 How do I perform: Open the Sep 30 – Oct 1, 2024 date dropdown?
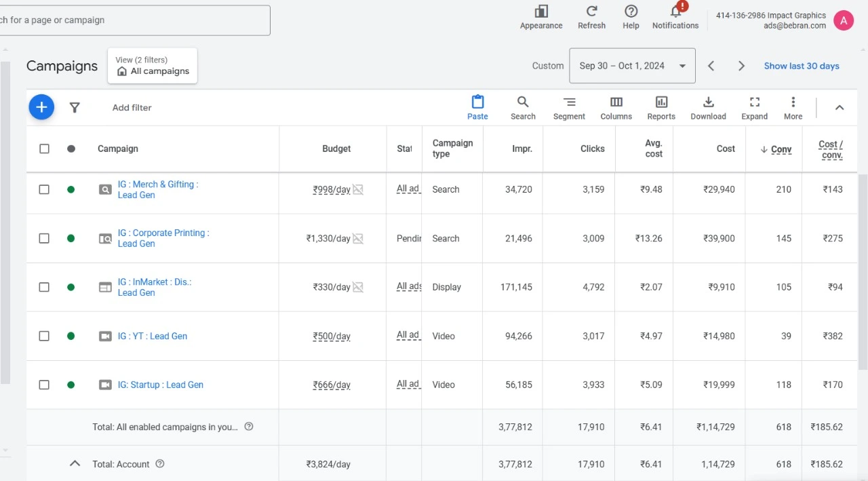pyautogui.click(x=632, y=66)
